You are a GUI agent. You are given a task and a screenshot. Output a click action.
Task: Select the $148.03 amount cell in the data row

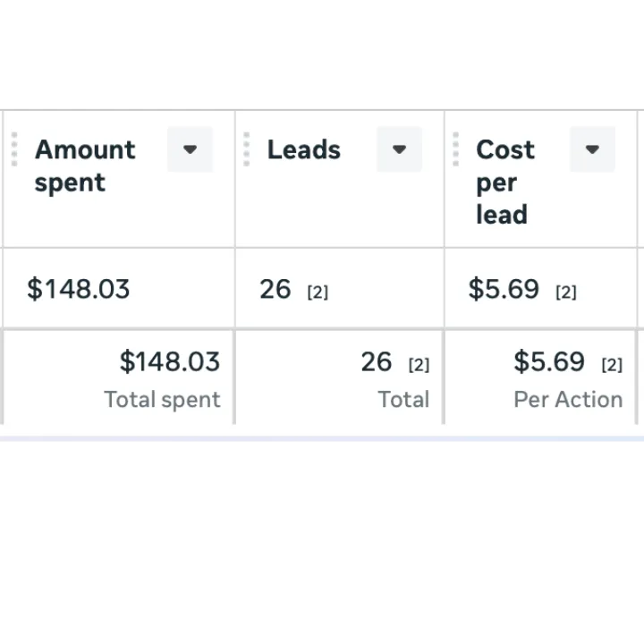click(79, 289)
